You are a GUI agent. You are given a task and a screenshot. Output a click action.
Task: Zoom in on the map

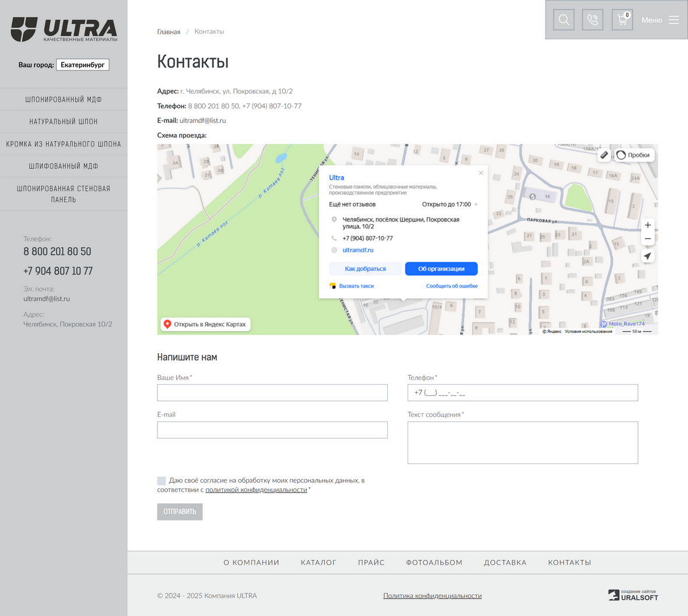tap(647, 225)
